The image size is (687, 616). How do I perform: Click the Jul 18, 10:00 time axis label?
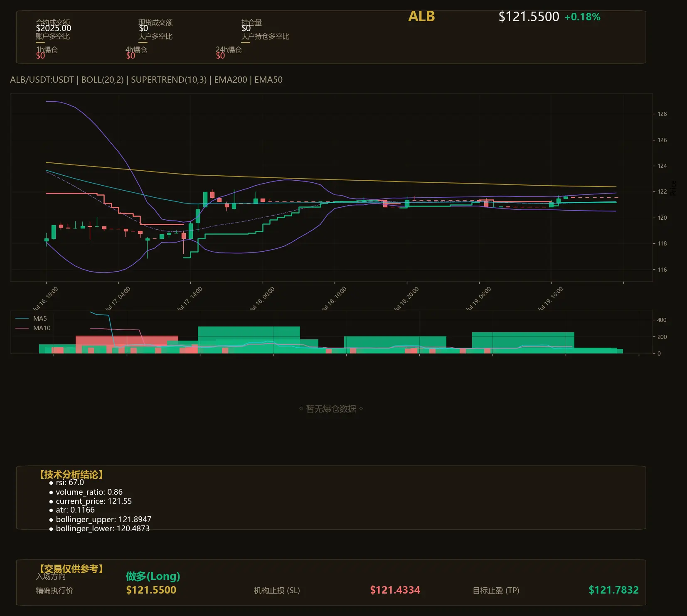(334, 298)
